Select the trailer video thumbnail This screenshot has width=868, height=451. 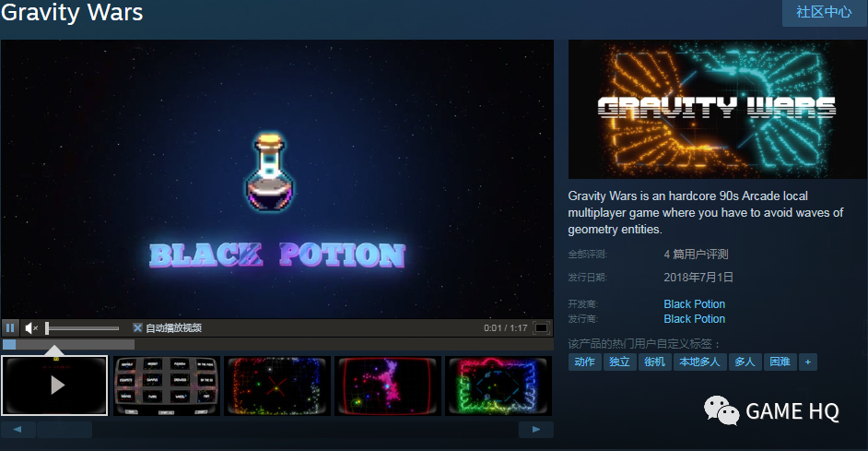point(54,386)
